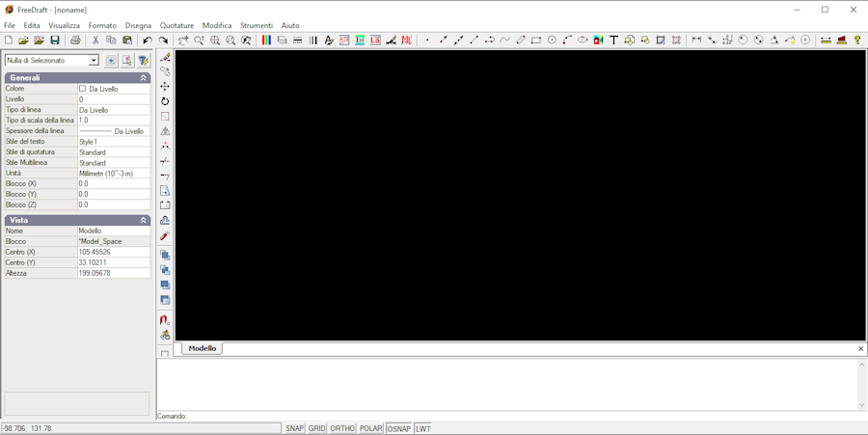Toggle LWT line weight display
Image resolution: width=868 pixels, height=435 pixels.
coord(423,428)
